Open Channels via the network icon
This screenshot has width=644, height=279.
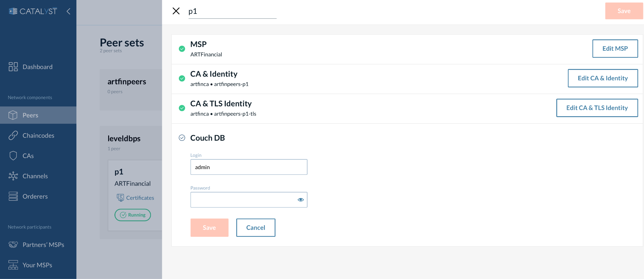click(13, 176)
